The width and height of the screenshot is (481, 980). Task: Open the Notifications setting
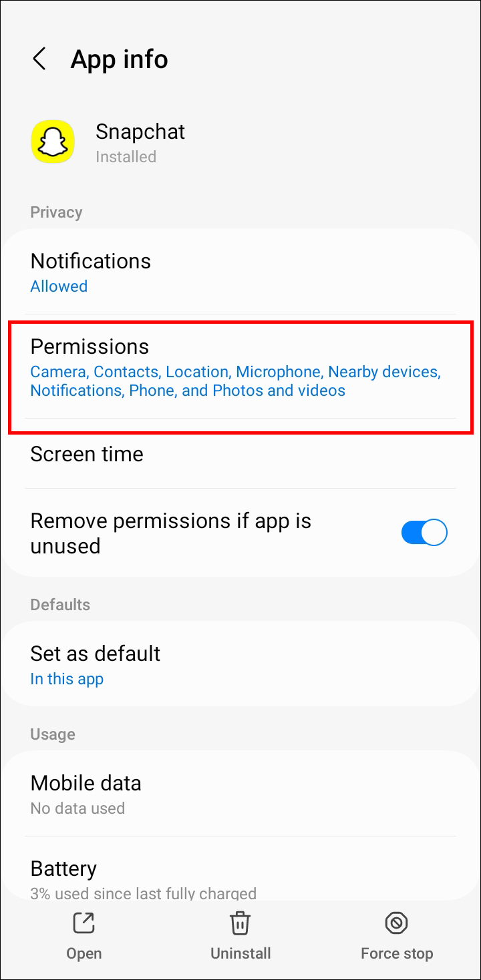click(240, 272)
